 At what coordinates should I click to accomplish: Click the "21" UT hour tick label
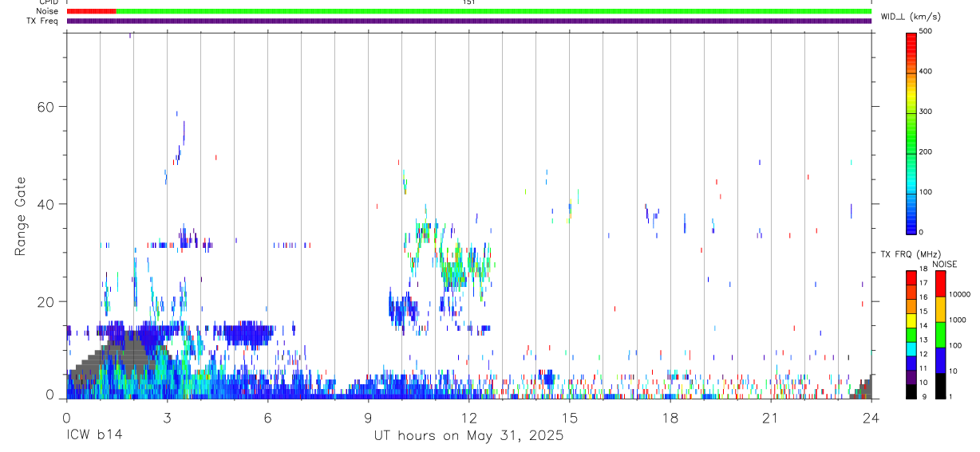(x=770, y=418)
